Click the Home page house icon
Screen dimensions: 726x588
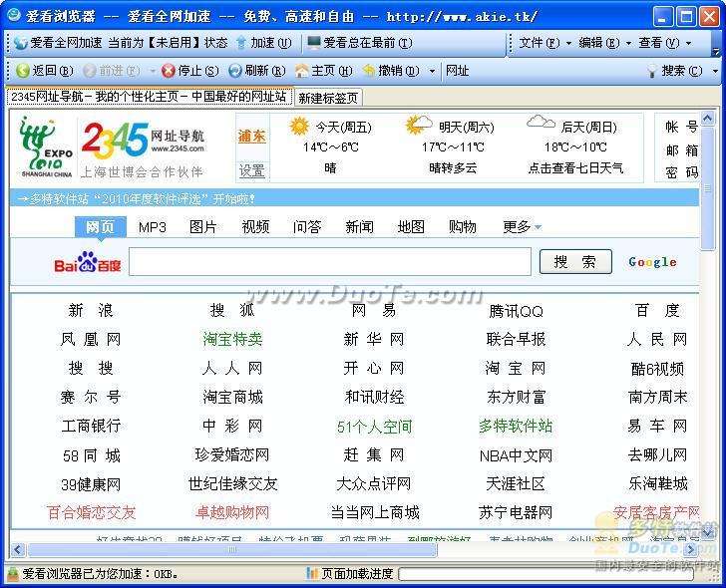[x=302, y=71]
